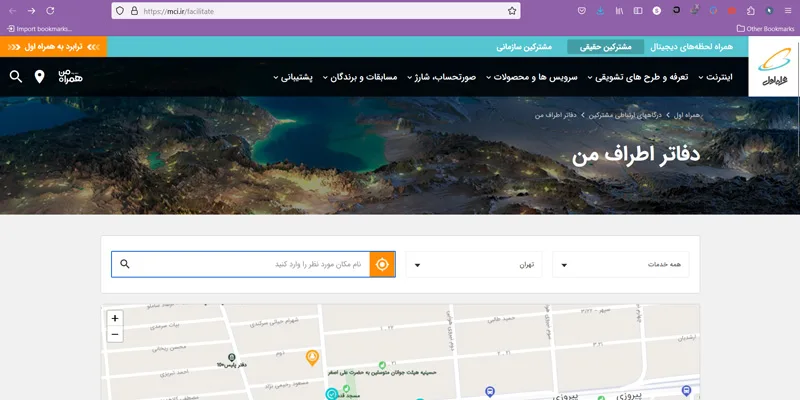Click the location pin icon in navbar
The width and height of the screenshot is (800, 400).
(x=39, y=77)
